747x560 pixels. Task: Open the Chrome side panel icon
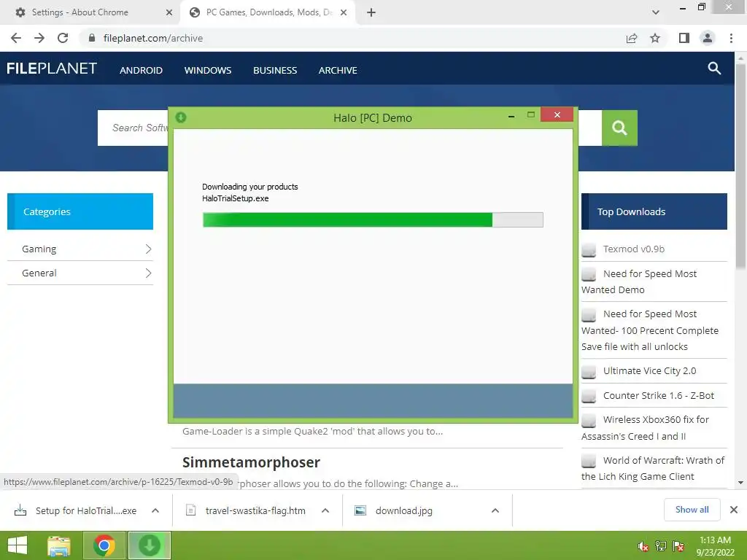(684, 38)
